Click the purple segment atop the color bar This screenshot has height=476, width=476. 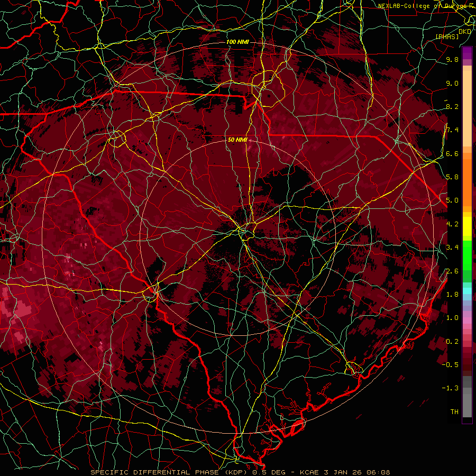467,53
